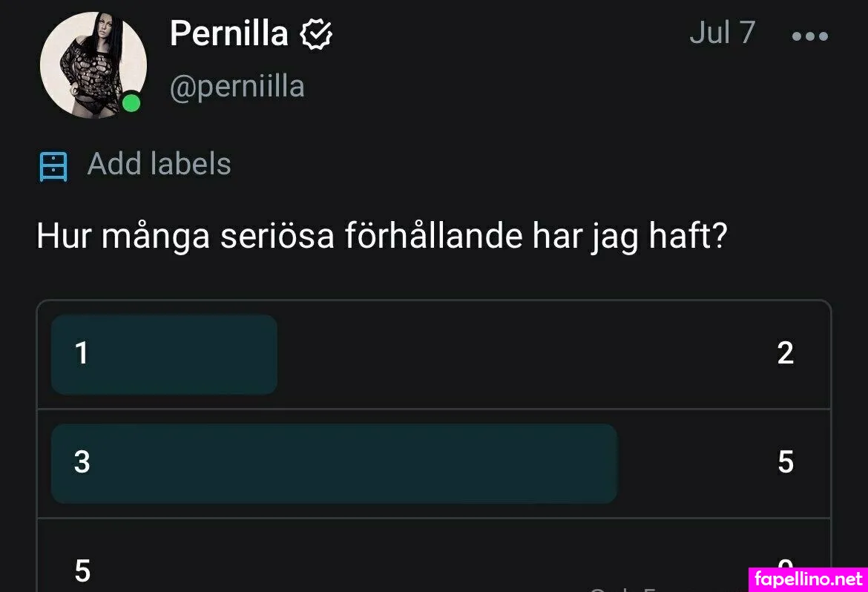Click the green online status dot
868x592 pixels.
(131, 103)
